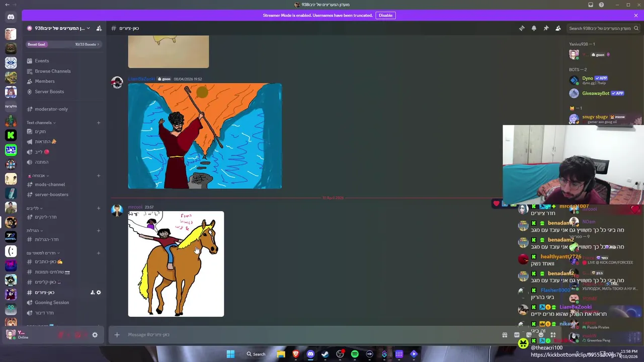Click create invite icon on כאן-ציורים channel
The image size is (644, 362).
pyautogui.click(x=93, y=292)
